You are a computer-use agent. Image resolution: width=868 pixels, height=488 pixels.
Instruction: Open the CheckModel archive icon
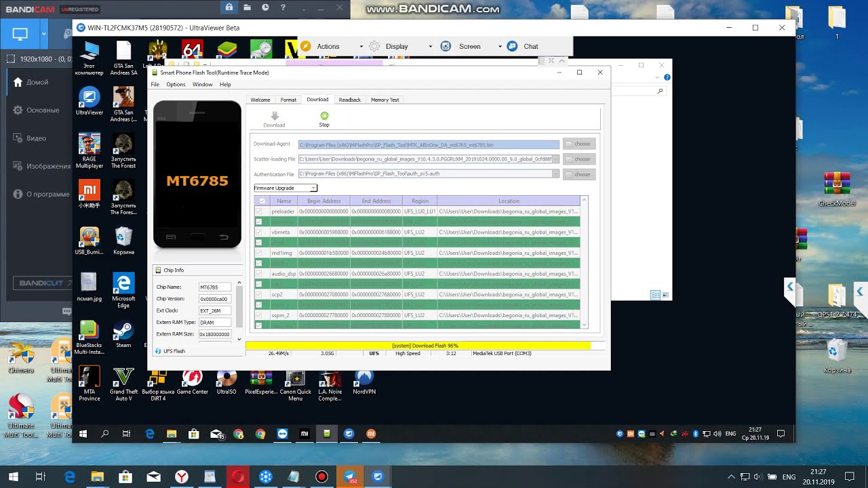837,189
